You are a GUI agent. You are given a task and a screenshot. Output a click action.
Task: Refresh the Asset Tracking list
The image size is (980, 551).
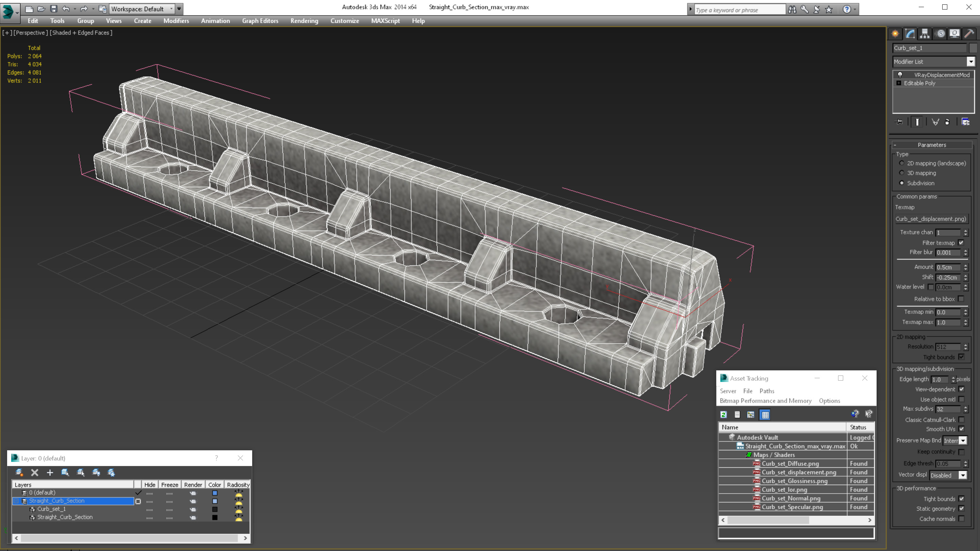click(x=723, y=415)
